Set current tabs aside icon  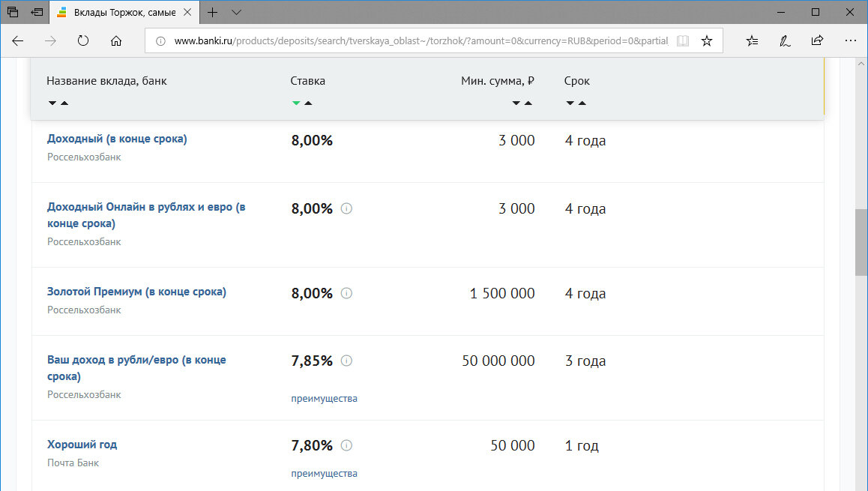pyautogui.click(x=37, y=12)
